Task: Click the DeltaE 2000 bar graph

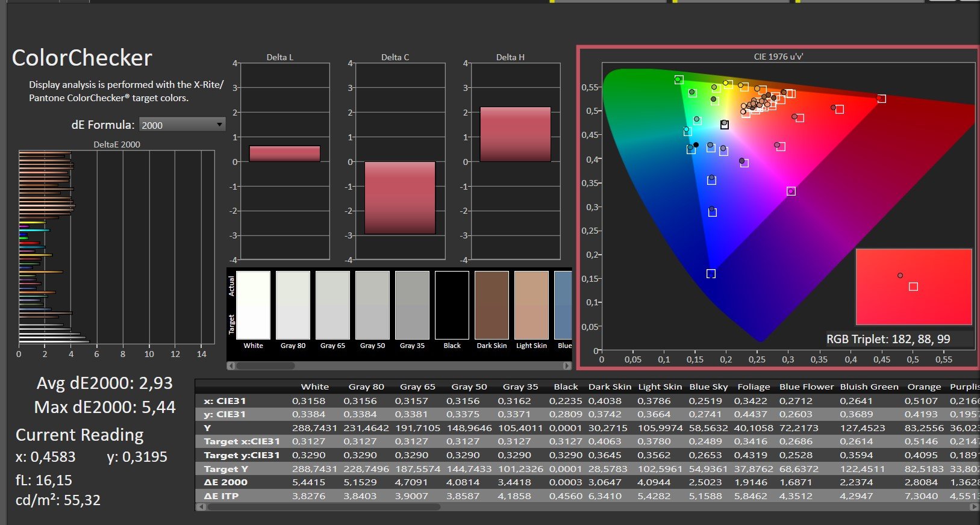Action: pyautogui.click(x=117, y=247)
